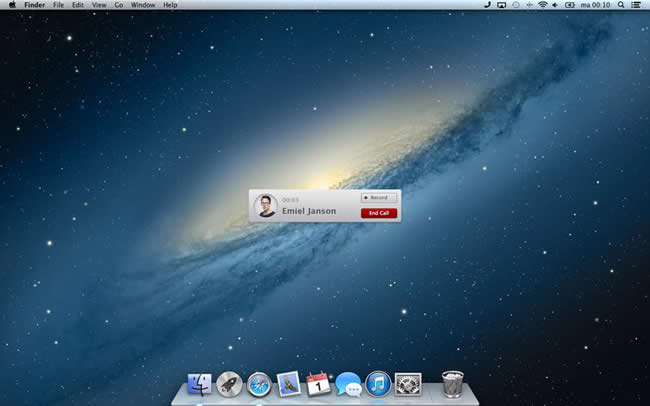Open Notification Center list icon
Image resolution: width=650 pixels, height=406 pixels.
click(x=635, y=5)
